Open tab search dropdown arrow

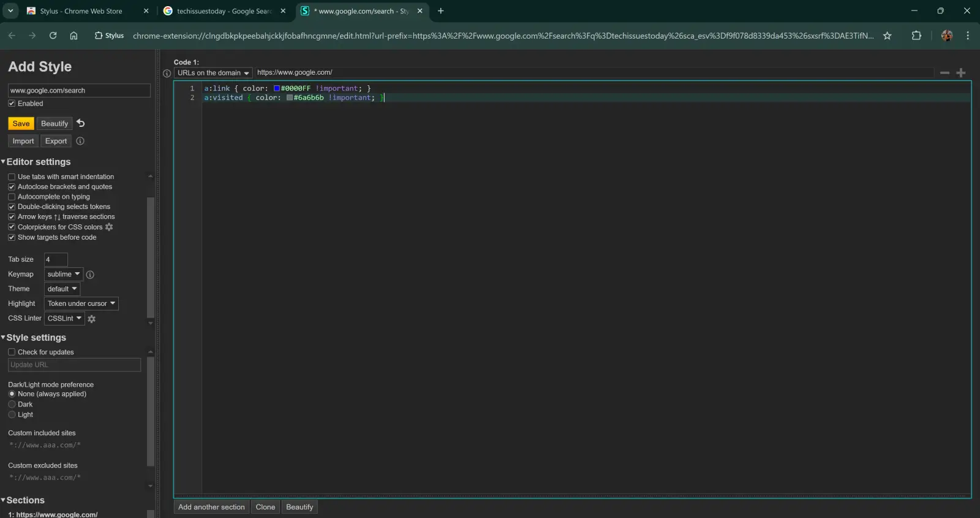pyautogui.click(x=10, y=11)
